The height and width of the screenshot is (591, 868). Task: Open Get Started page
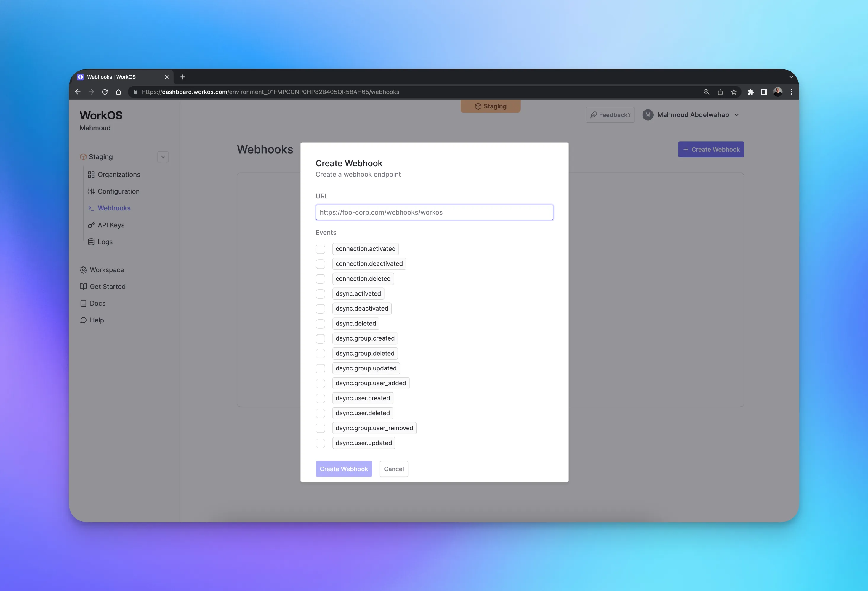(103, 287)
